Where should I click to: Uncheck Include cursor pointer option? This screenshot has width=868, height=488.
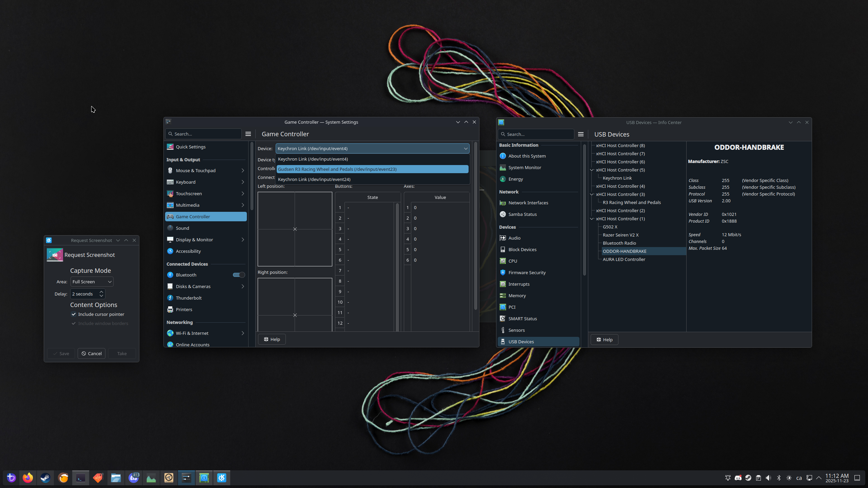coord(74,314)
